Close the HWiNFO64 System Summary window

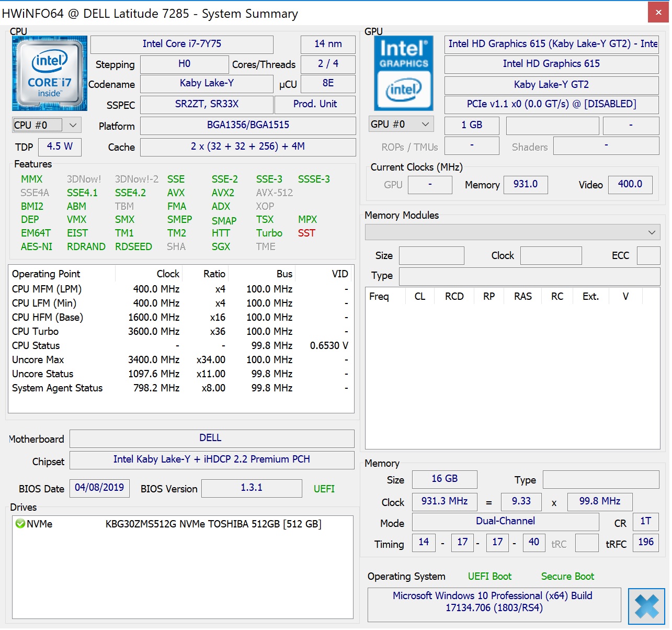pyautogui.click(x=658, y=12)
